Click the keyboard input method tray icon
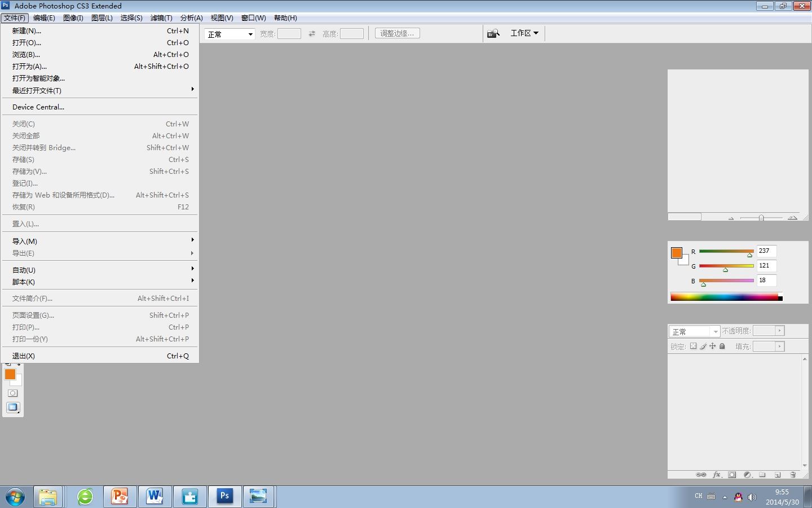 (x=711, y=497)
